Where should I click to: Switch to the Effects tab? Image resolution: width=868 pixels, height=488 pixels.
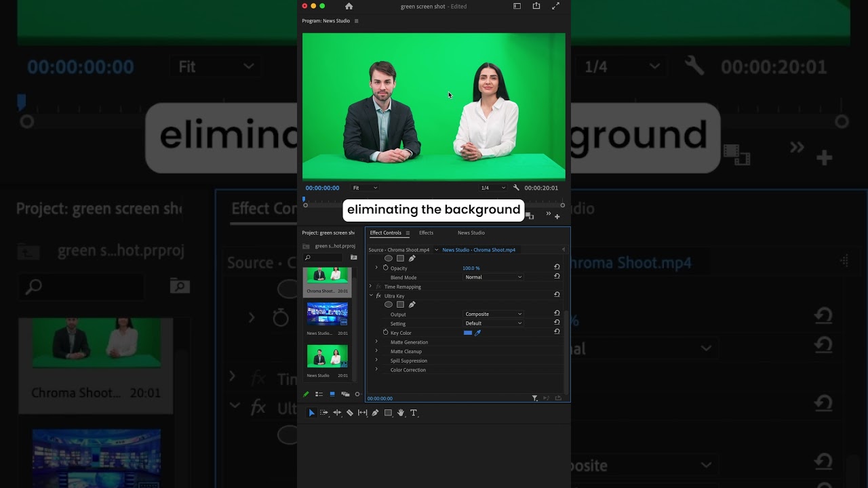coord(426,232)
